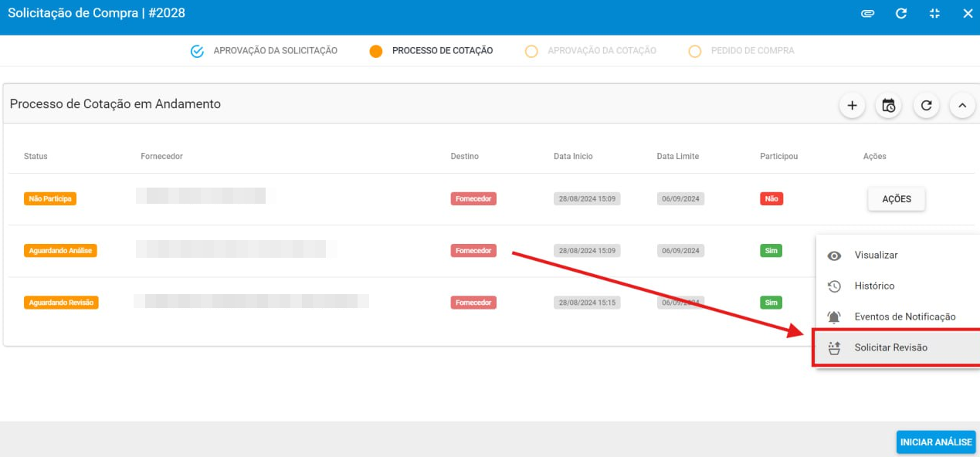Open the calendar clock deadline icon
The width and height of the screenshot is (980, 457).
(x=889, y=106)
